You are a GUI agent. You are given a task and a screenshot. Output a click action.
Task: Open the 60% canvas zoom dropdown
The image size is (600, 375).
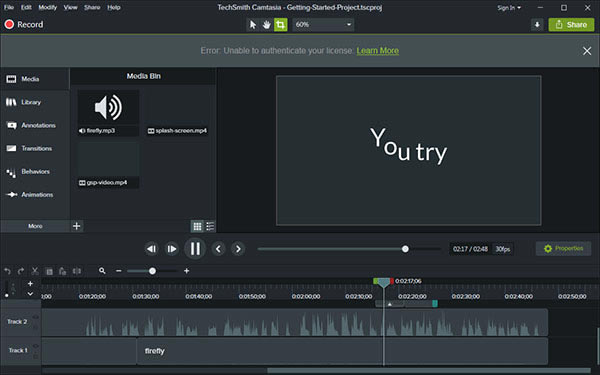[323, 25]
